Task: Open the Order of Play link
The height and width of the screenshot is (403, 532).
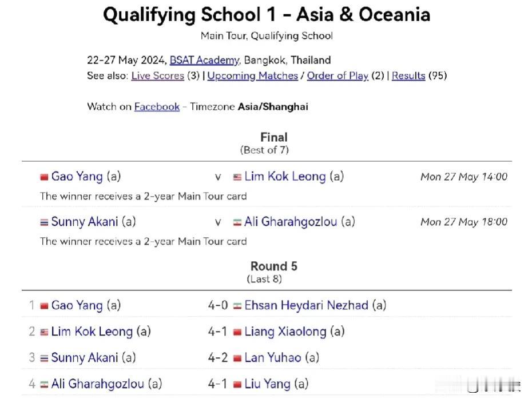Action: tap(338, 75)
